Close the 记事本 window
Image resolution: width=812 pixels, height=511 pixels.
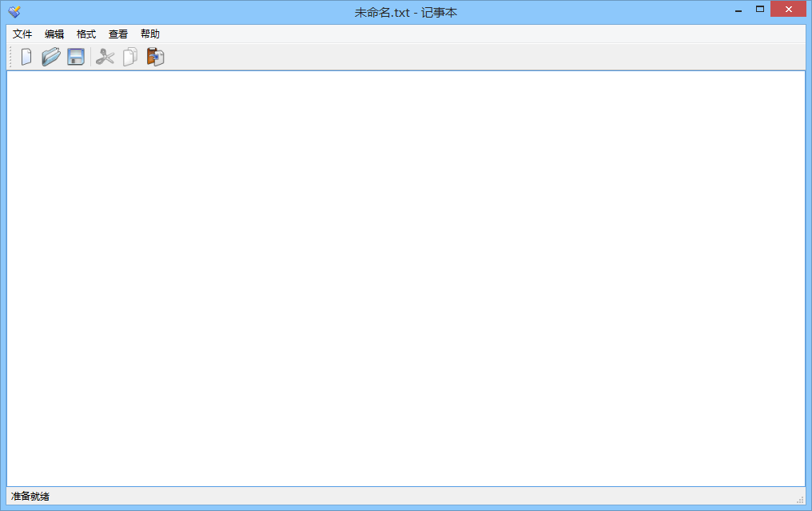(788, 10)
